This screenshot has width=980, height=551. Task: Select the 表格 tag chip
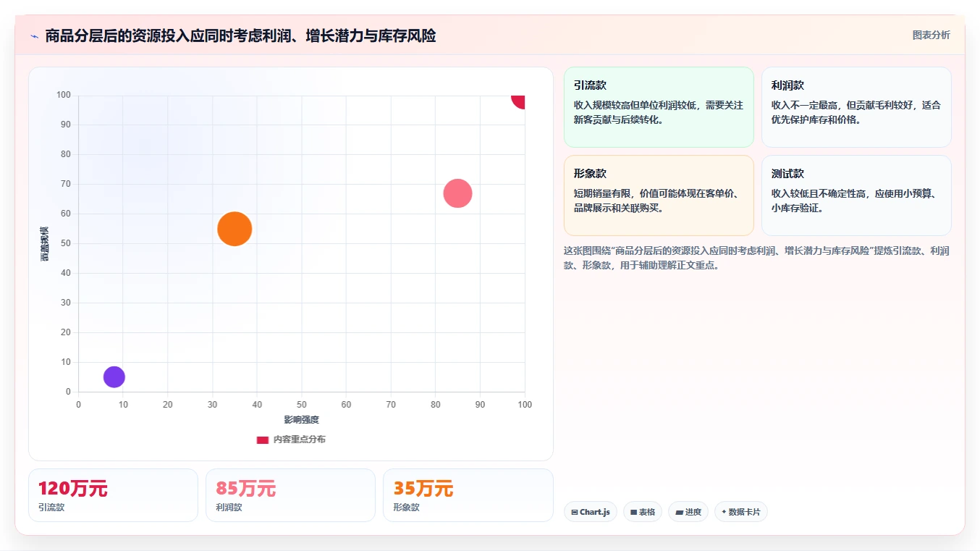(643, 512)
